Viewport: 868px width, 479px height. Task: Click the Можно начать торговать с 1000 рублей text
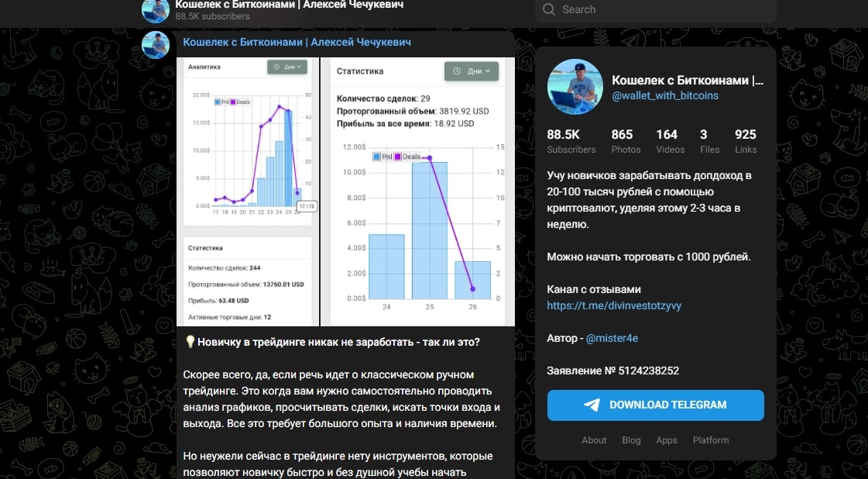[649, 257]
